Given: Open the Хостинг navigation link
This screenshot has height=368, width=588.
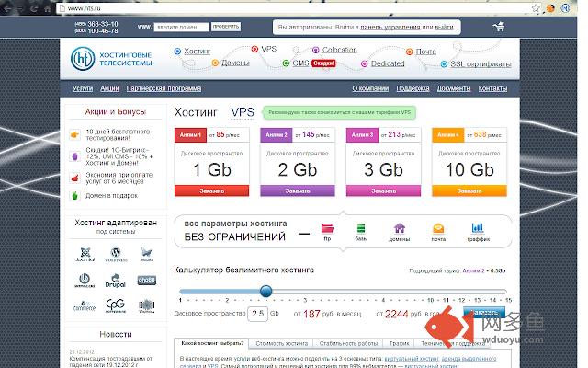Looking at the screenshot, I should 198,52.
